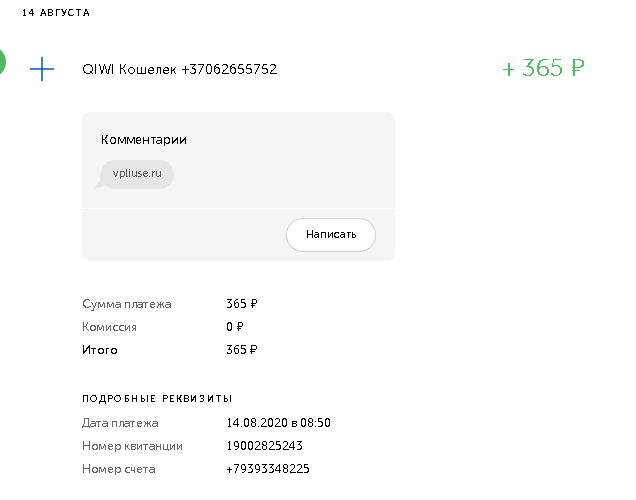
Task: Select the Номер счета label
Action: [118, 469]
